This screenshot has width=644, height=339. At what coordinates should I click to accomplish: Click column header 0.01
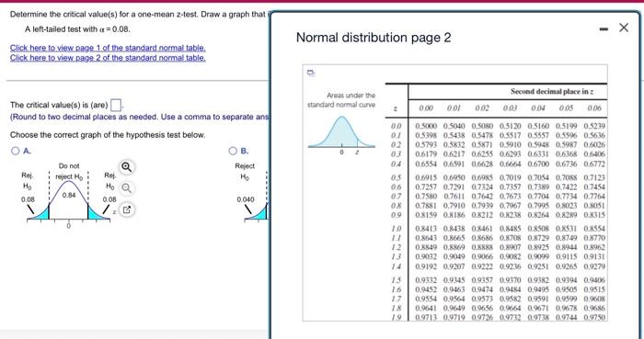(x=454, y=108)
